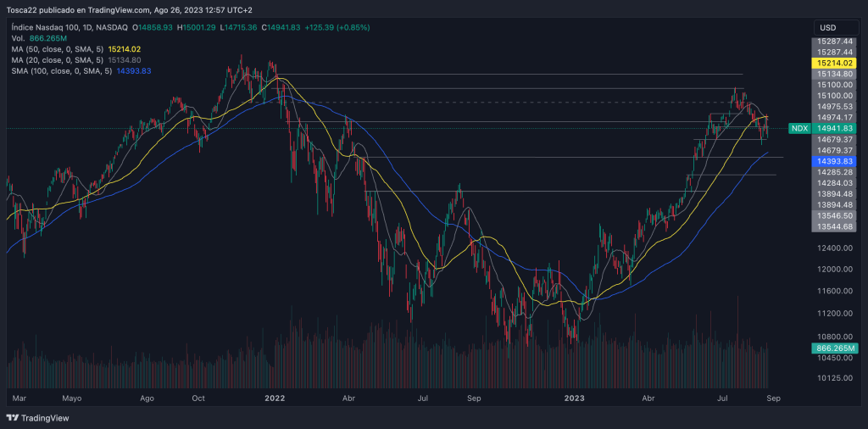Viewport: 868px width, 429px height.
Task: Select the SMA 100 indicator legend
Action: [81, 71]
